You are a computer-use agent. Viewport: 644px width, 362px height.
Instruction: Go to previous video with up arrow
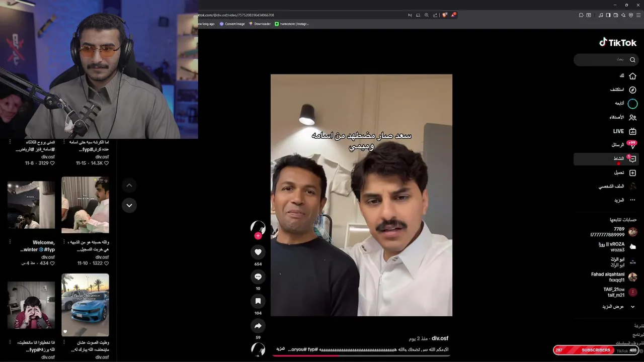pos(129,186)
